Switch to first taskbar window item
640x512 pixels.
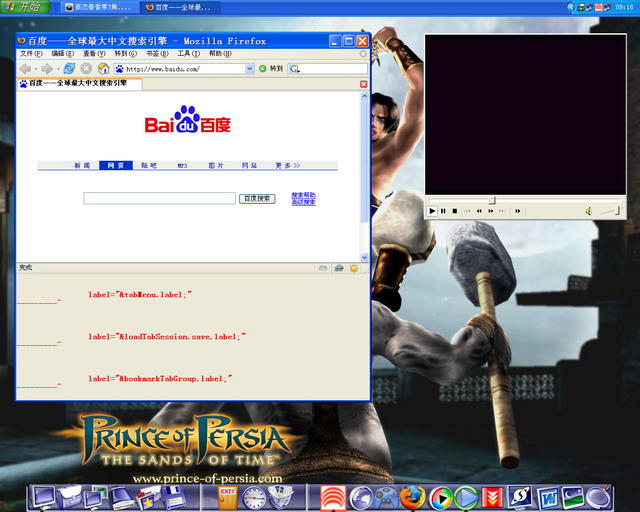[100, 7]
